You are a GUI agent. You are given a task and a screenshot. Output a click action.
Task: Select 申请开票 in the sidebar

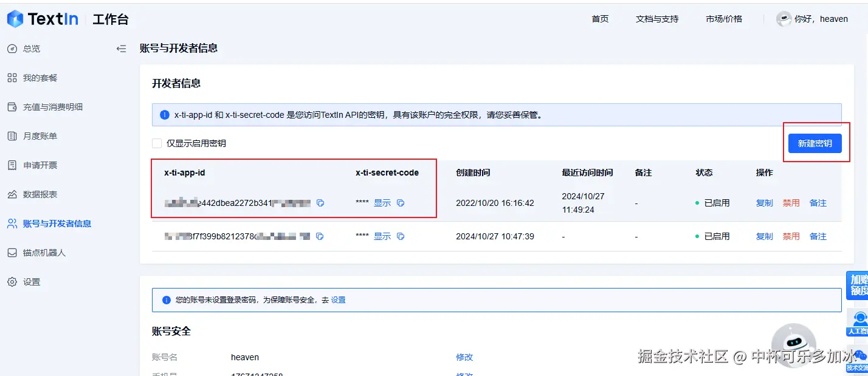tap(40, 165)
